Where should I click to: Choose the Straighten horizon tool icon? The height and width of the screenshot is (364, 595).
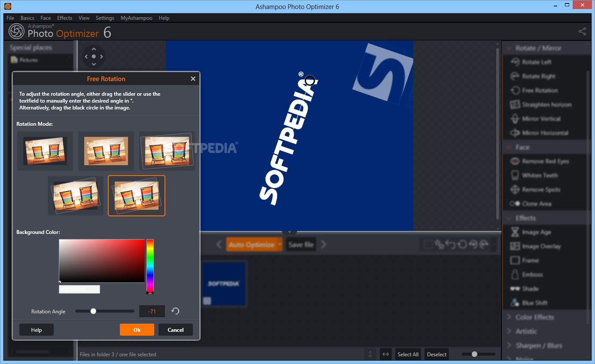pos(515,105)
